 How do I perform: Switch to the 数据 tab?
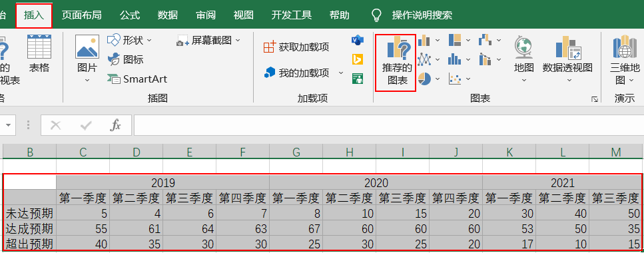168,15
